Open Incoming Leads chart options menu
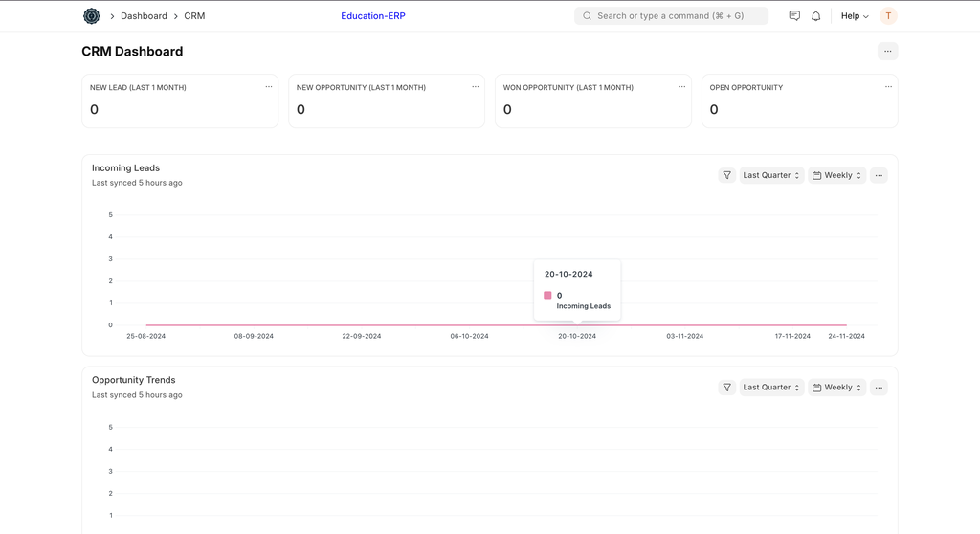Viewport: 980px width, 534px height. (879, 175)
